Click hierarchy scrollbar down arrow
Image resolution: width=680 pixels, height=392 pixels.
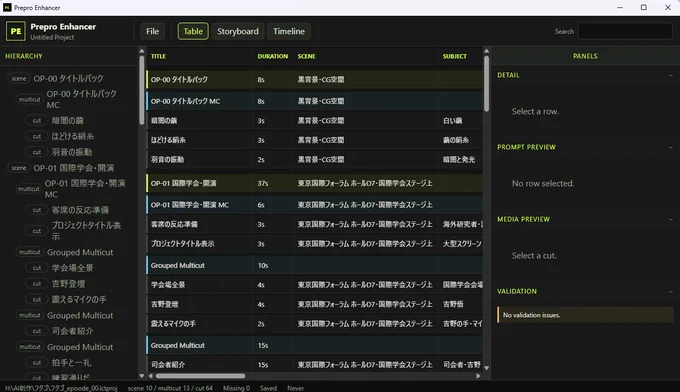click(141, 376)
